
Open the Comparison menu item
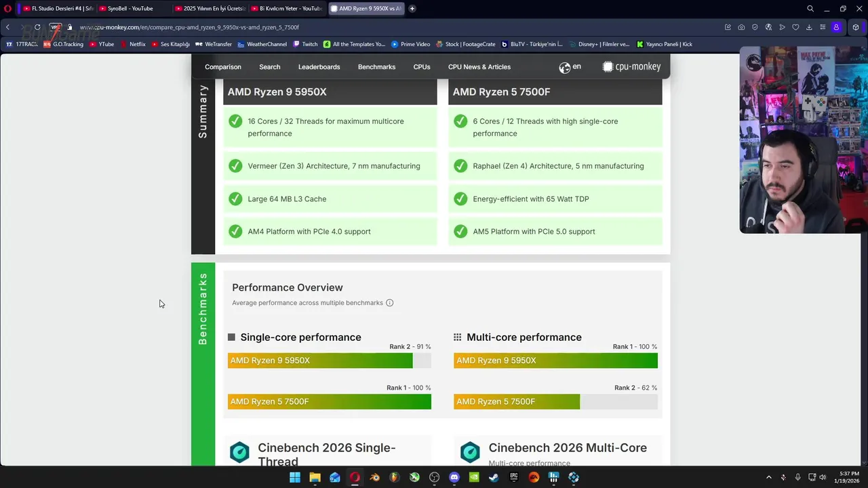coord(223,66)
